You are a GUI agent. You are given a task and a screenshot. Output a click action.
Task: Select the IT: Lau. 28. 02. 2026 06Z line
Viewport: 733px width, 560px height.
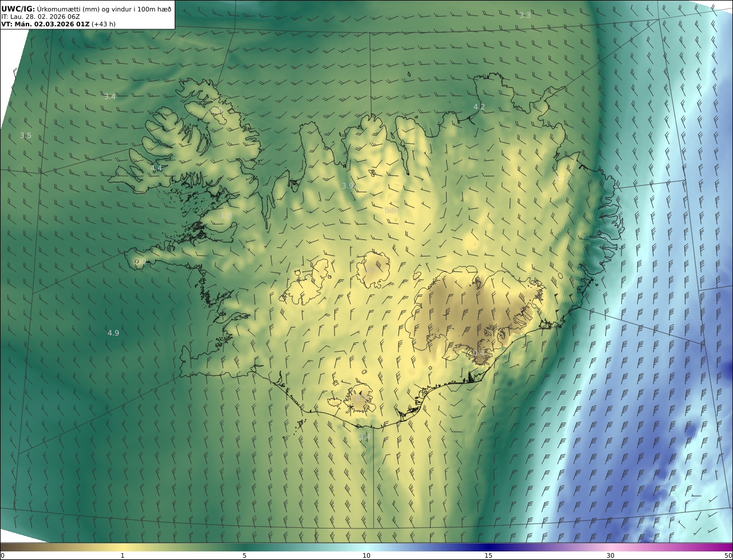(x=40, y=17)
